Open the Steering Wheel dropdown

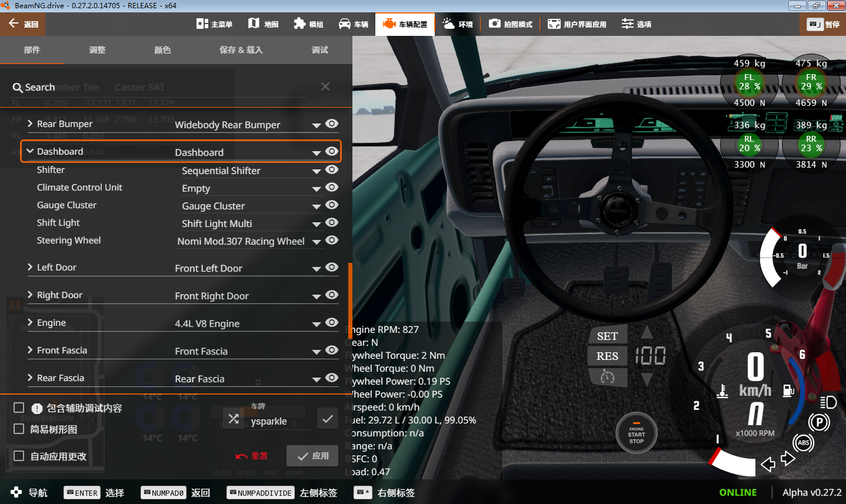point(317,241)
